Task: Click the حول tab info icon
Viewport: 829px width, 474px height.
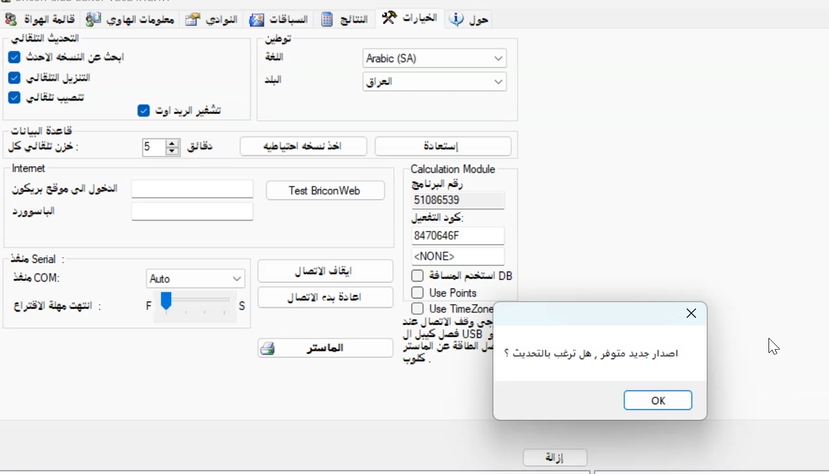Action: pyautogui.click(x=456, y=19)
